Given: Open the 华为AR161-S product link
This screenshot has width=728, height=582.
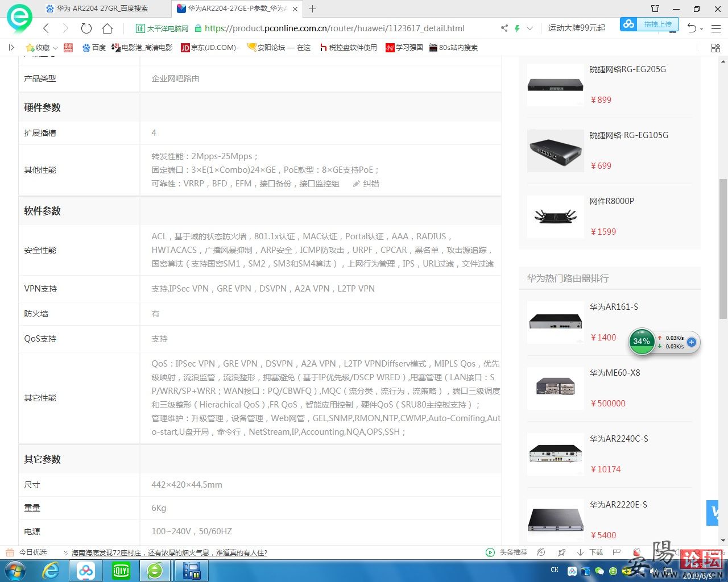Looking at the screenshot, I should click(x=614, y=307).
